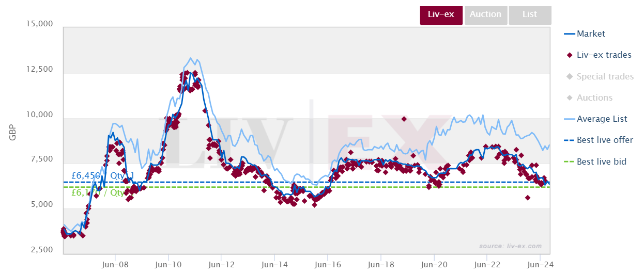
Task: Click the Liv-ex trades diamond legend icon
Action: (569, 55)
